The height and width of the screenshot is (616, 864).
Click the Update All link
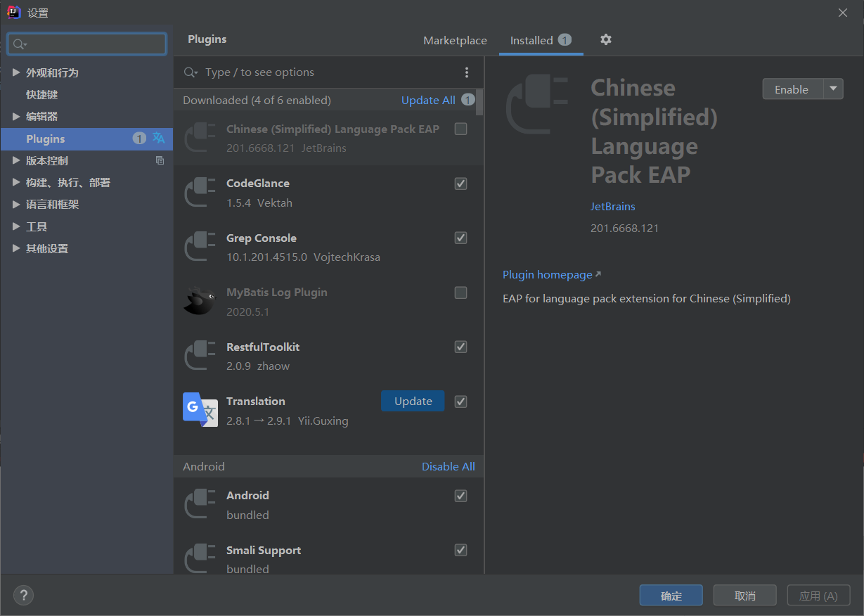tap(428, 100)
